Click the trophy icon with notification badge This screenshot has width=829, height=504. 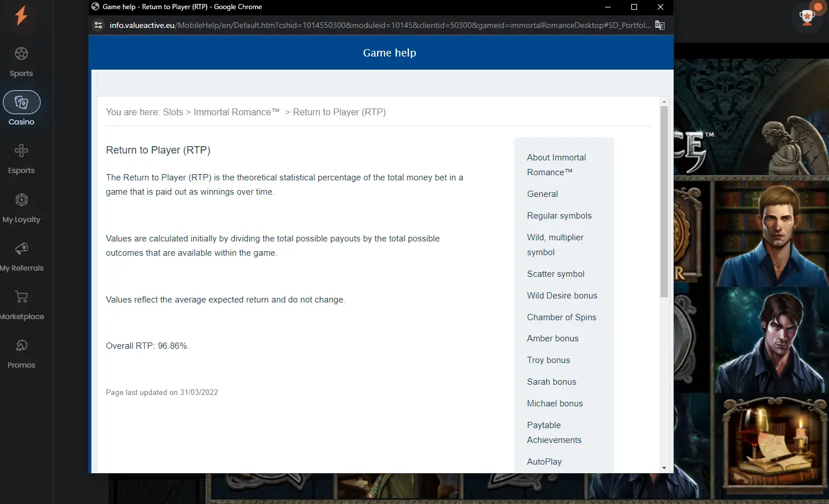click(x=807, y=17)
